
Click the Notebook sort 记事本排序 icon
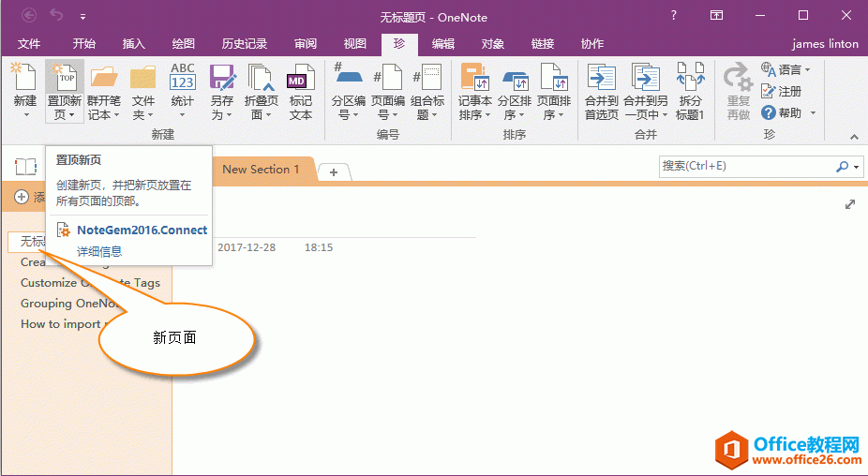[475, 77]
